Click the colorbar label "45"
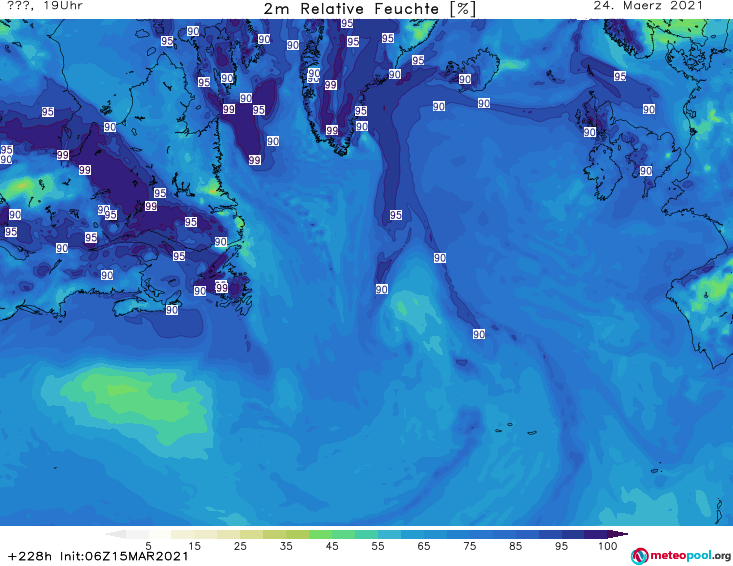This screenshot has height=566, width=733. 332,546
